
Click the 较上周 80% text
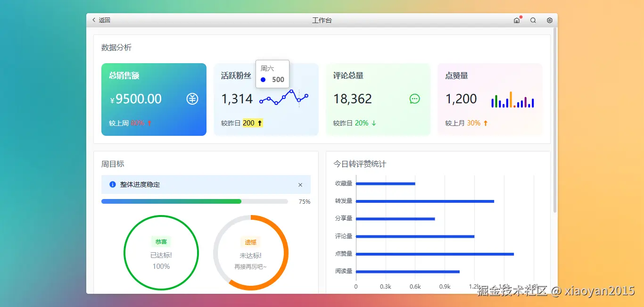pos(127,123)
